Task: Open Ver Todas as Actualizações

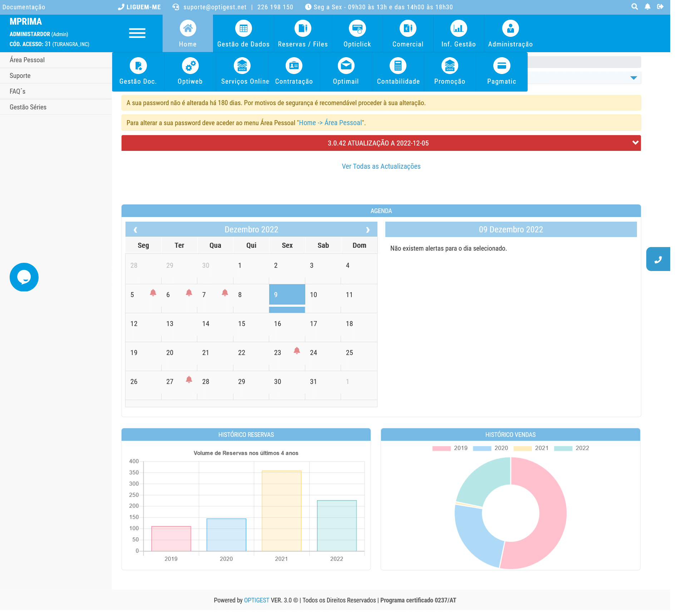Action: coord(381,166)
